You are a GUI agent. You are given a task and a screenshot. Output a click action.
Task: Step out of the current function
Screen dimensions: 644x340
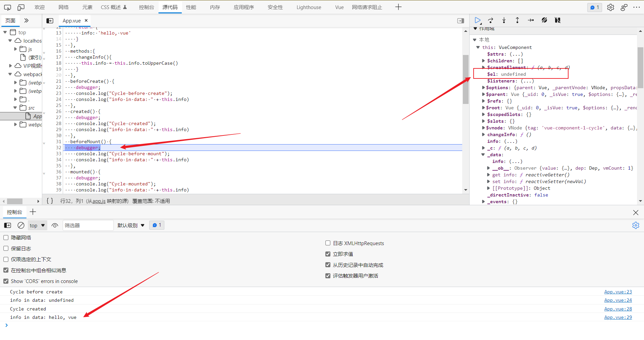coord(517,20)
